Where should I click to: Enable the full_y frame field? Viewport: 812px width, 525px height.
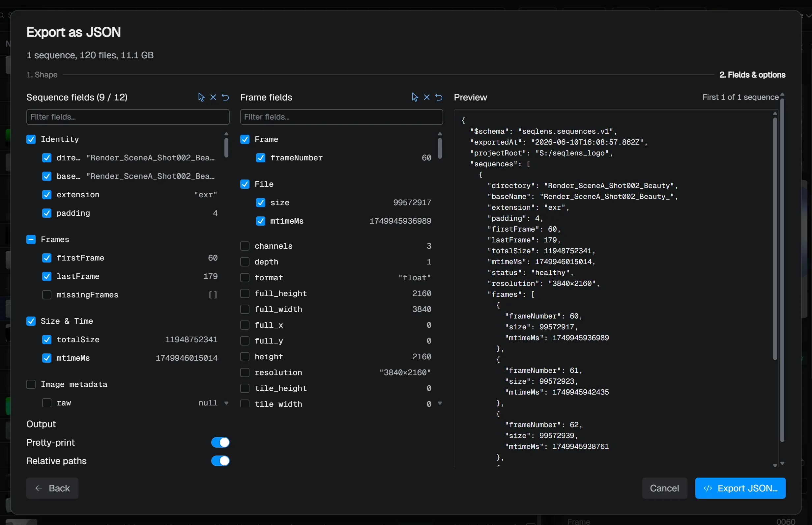click(245, 341)
